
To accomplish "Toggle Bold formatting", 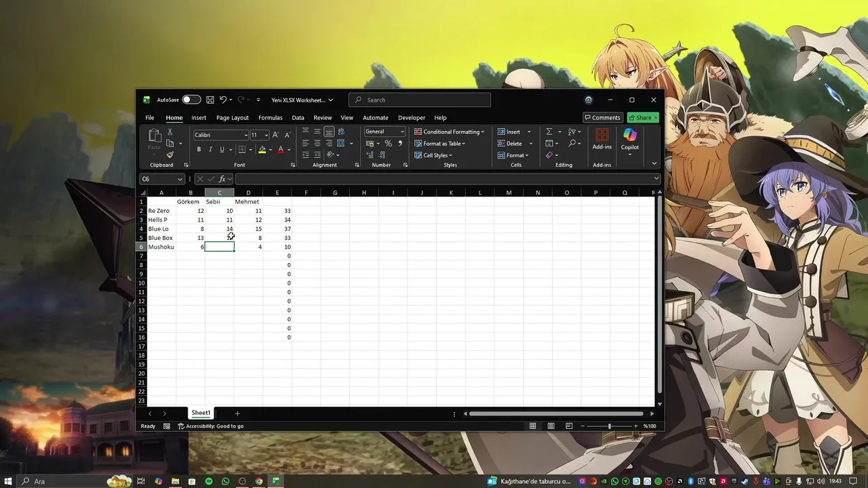I will 199,150.
